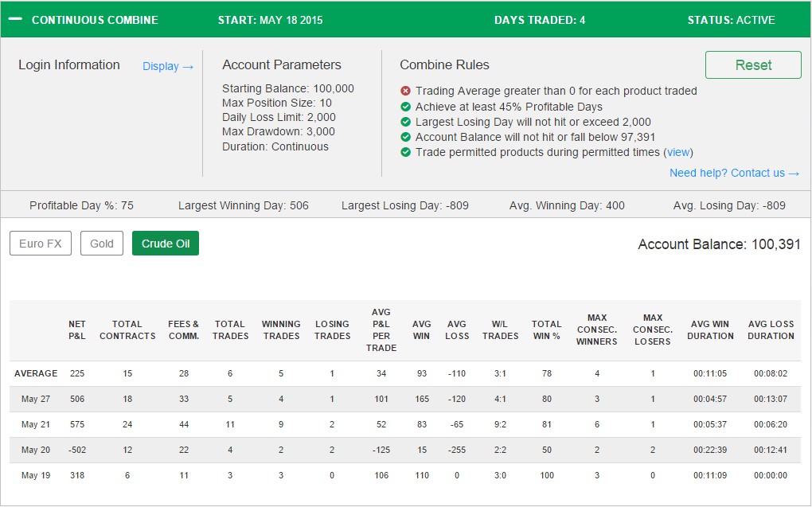This screenshot has height=507, width=812.
Task: Click the DAYS TRADED: 4 header text
Action: (x=540, y=20)
